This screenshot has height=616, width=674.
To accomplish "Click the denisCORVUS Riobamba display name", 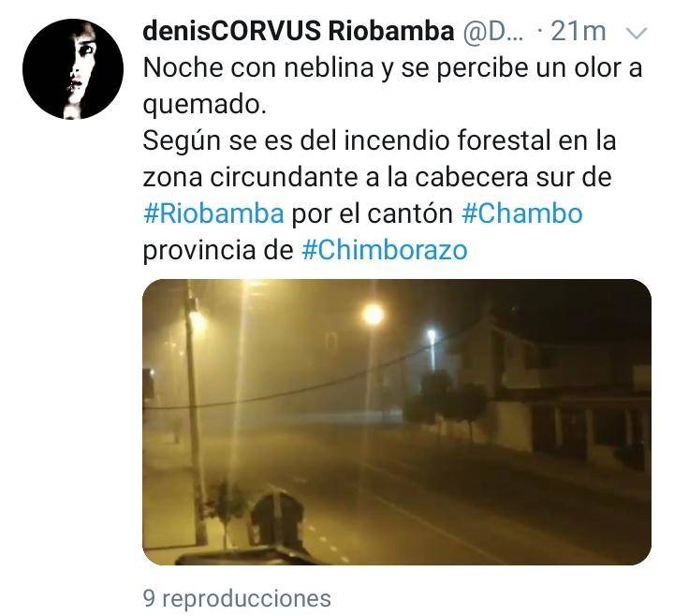I will coord(298,31).
